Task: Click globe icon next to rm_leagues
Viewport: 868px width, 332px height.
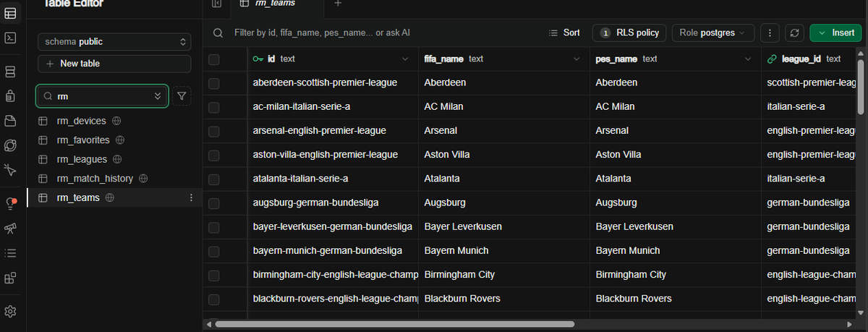Action: point(116,159)
